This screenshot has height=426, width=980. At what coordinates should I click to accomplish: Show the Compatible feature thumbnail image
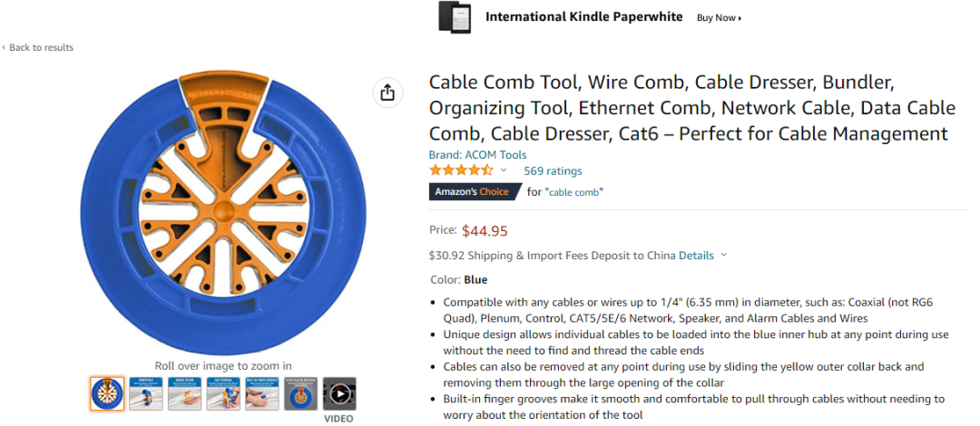click(x=146, y=394)
